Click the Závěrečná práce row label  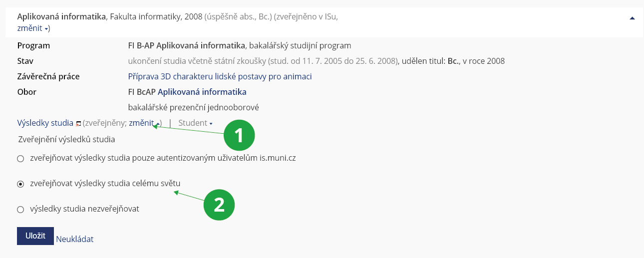pos(48,76)
